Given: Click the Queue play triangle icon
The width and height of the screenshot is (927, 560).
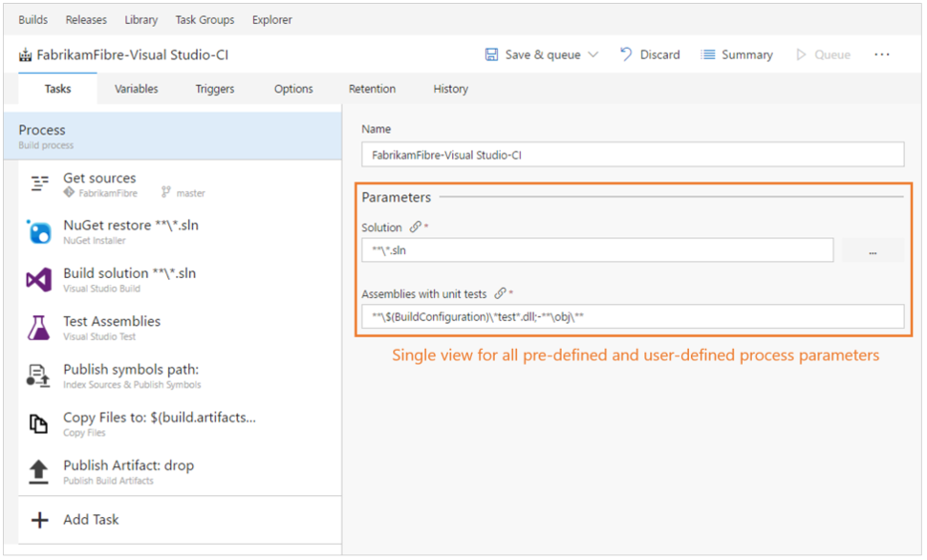Looking at the screenshot, I should (801, 55).
